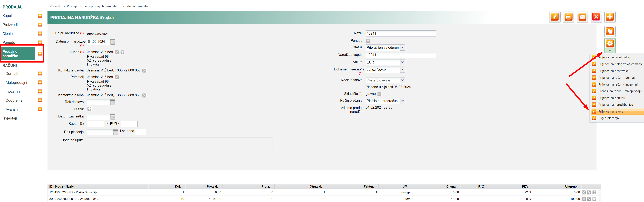Expand the Ponuda plus box

(368, 41)
